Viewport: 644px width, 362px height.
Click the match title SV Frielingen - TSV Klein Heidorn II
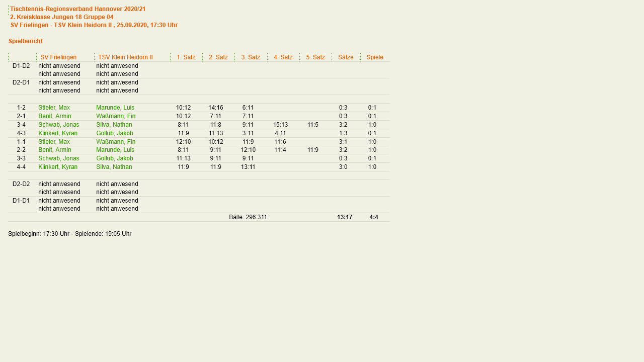click(x=61, y=25)
